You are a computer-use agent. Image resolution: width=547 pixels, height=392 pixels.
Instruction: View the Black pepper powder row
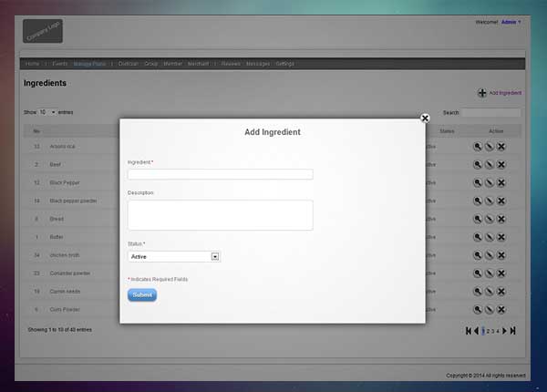[x=477, y=201]
